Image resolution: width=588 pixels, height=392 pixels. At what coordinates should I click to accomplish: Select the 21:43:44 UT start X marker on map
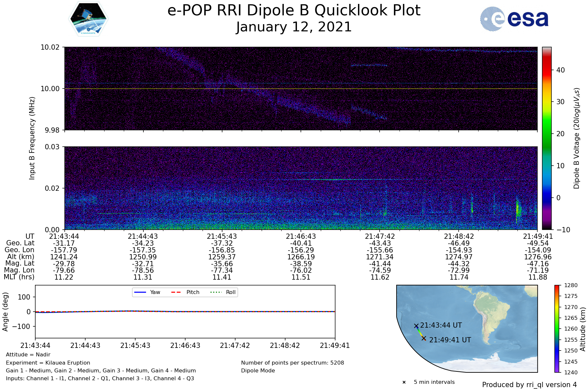pyautogui.click(x=416, y=326)
